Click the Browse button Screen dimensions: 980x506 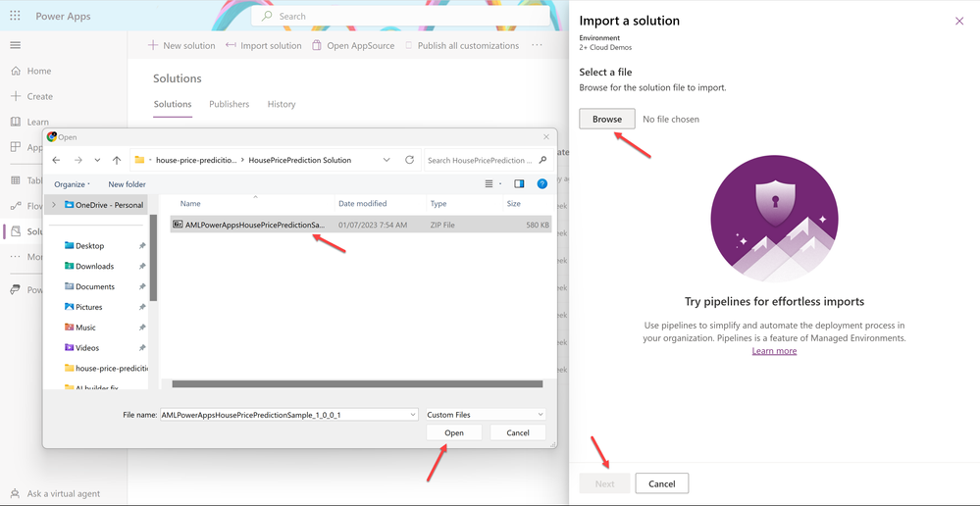tap(607, 119)
